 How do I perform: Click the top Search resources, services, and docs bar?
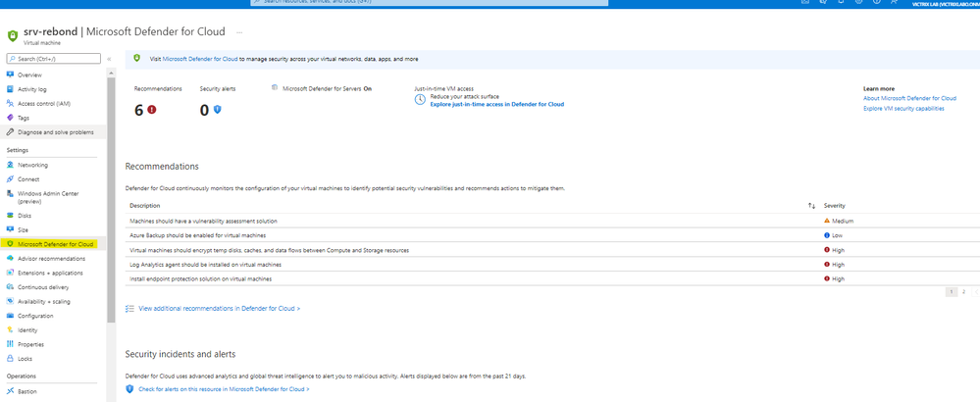tap(430, 3)
